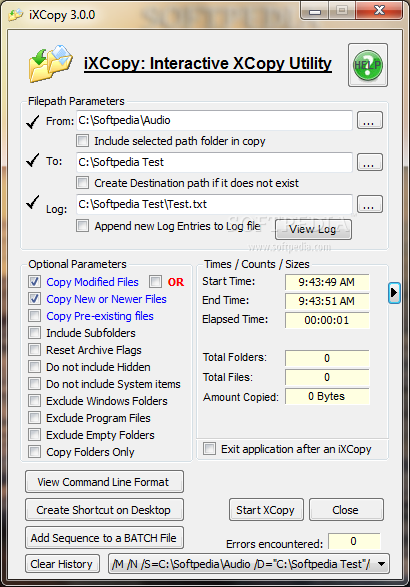Open the command history dropdown arrow
The height and width of the screenshot is (587, 410).
(382, 564)
